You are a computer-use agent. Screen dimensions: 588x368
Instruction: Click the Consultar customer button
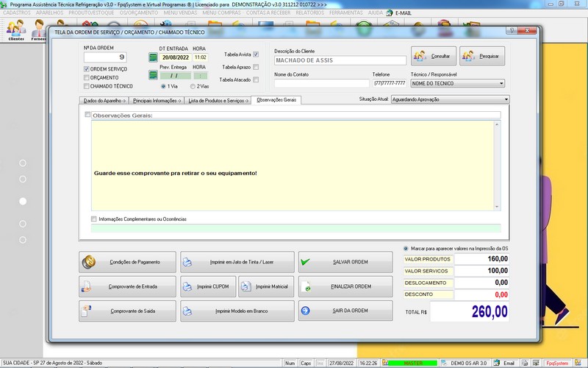click(x=434, y=56)
